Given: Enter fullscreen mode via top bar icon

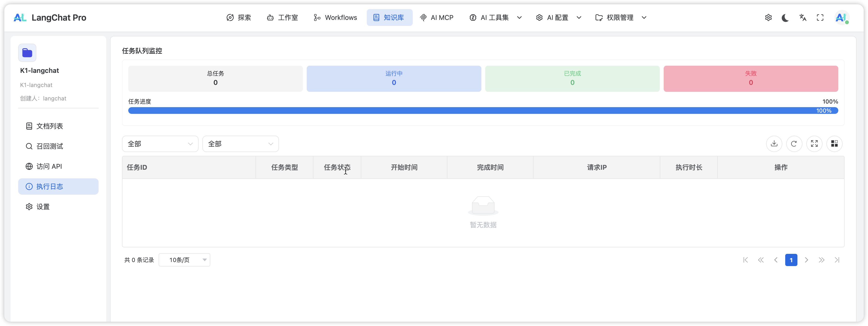Looking at the screenshot, I should tap(820, 17).
